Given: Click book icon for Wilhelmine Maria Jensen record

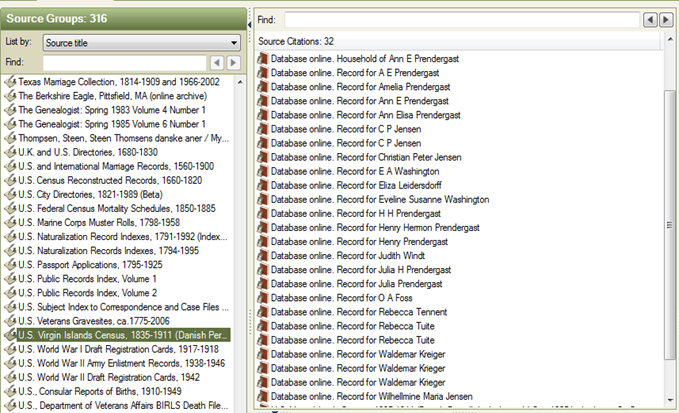Looking at the screenshot, I should [262, 396].
